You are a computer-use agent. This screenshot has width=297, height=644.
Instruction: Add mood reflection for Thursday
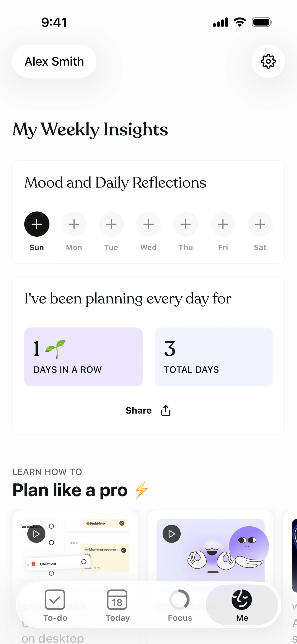[185, 224]
